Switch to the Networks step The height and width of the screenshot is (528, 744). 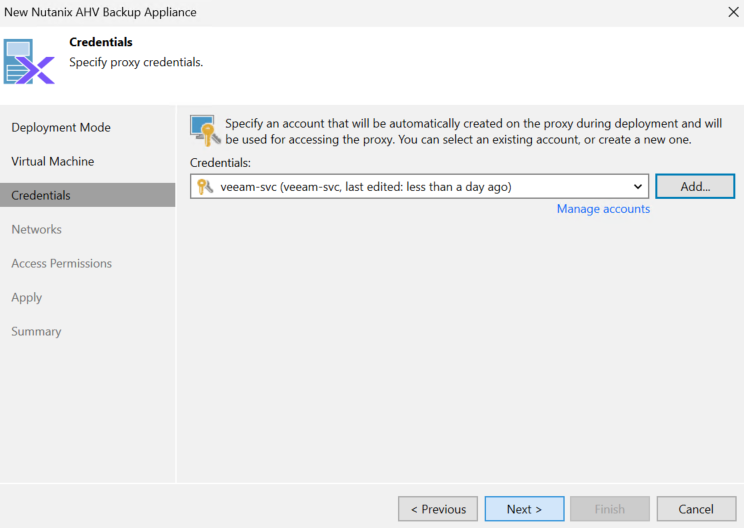click(x=37, y=229)
